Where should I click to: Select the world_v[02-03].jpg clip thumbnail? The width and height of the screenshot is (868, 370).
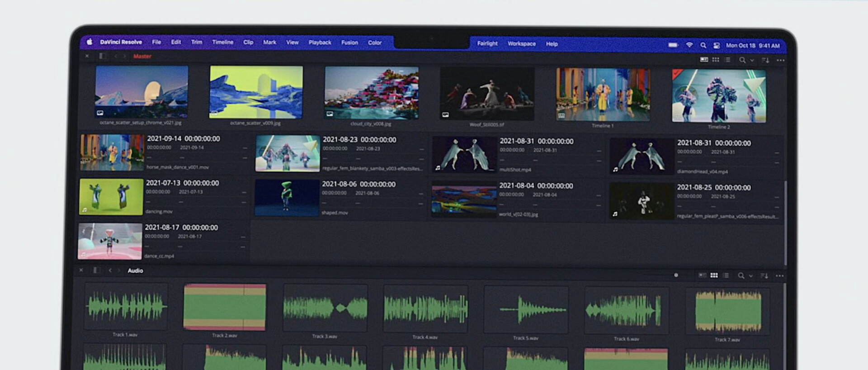464,199
